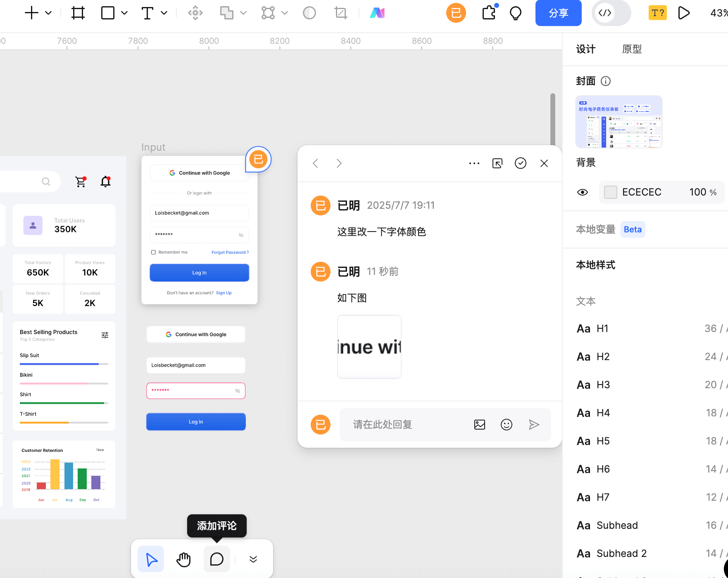Click the hand pan tool

coord(183,559)
